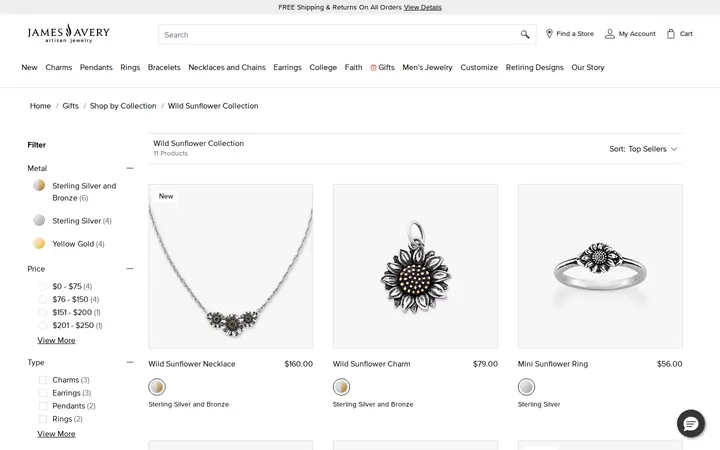View More price ranges

click(56, 340)
